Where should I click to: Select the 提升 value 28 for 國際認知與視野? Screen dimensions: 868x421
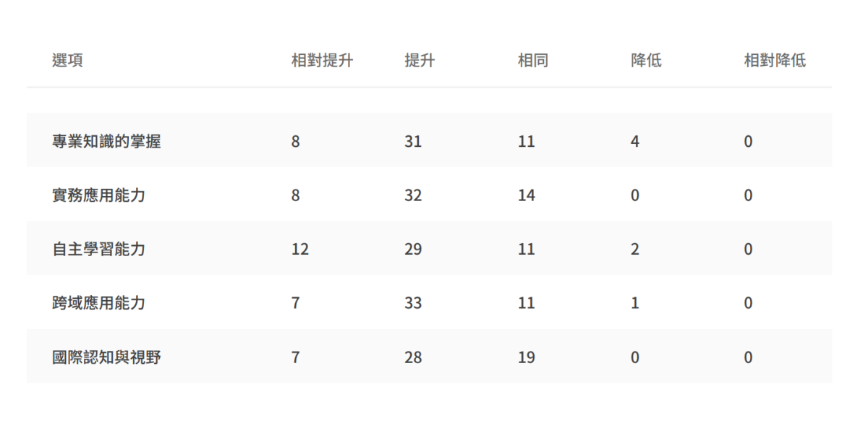click(413, 357)
